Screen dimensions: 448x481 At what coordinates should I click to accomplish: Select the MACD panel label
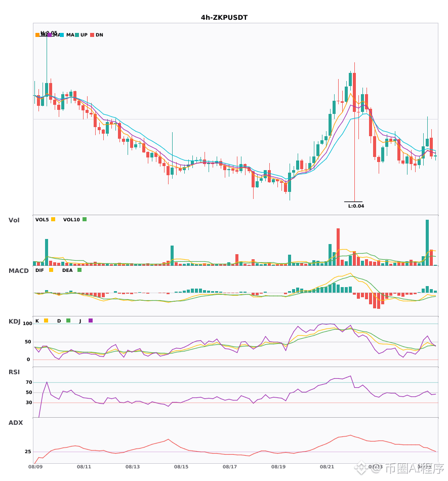click(x=18, y=271)
